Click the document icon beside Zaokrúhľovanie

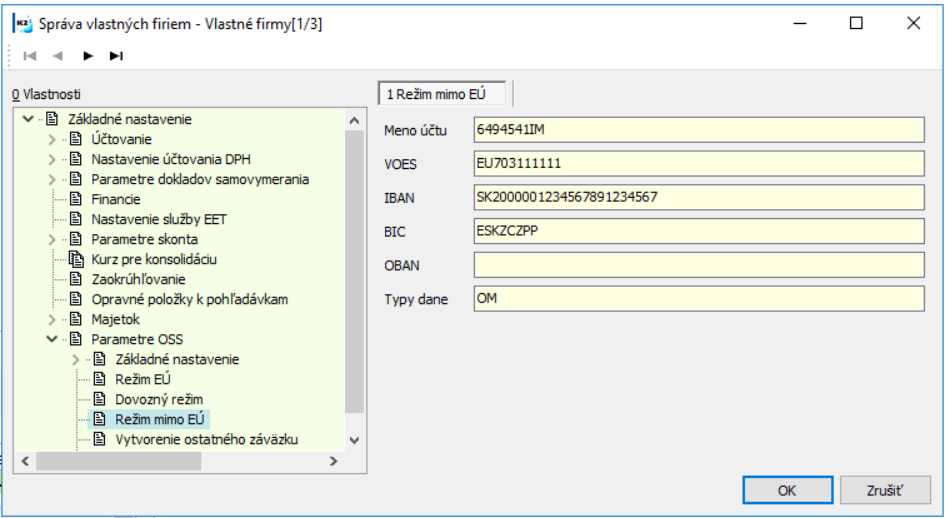point(76,279)
